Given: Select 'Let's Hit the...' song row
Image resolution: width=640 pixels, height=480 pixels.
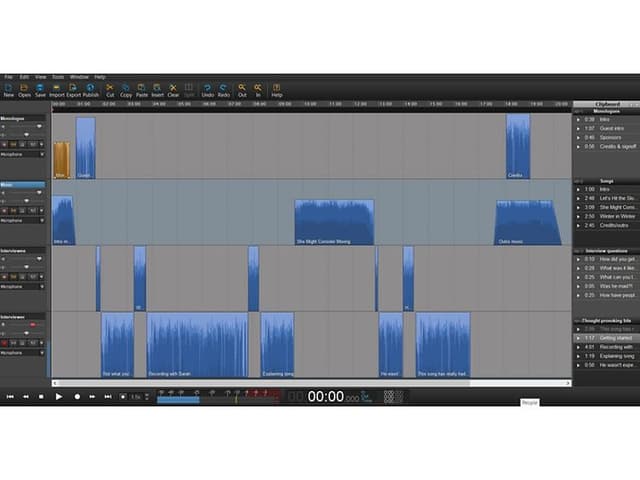Looking at the screenshot, I should click(607, 198).
